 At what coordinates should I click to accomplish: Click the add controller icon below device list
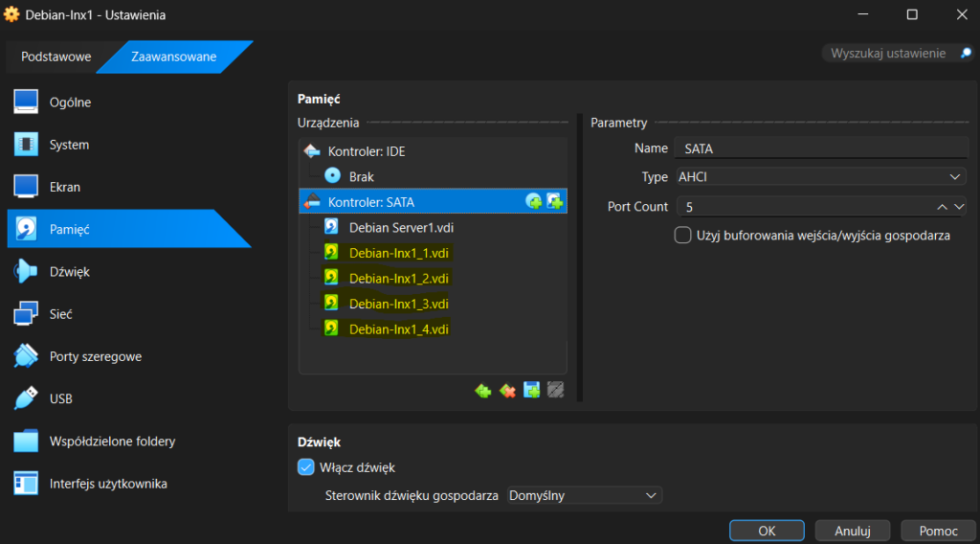(x=483, y=391)
